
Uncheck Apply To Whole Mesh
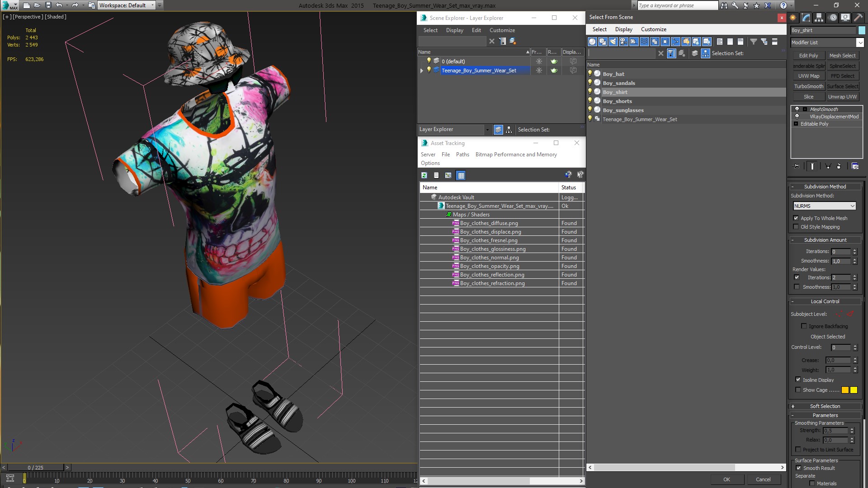796,218
